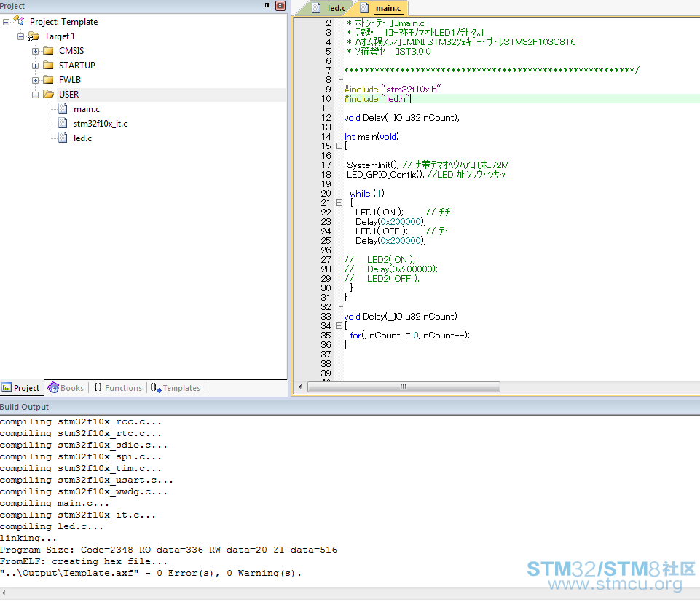Image resolution: width=700 pixels, height=602 pixels.
Task: Collapse the Delay function fold marker
Action: pos(339,326)
